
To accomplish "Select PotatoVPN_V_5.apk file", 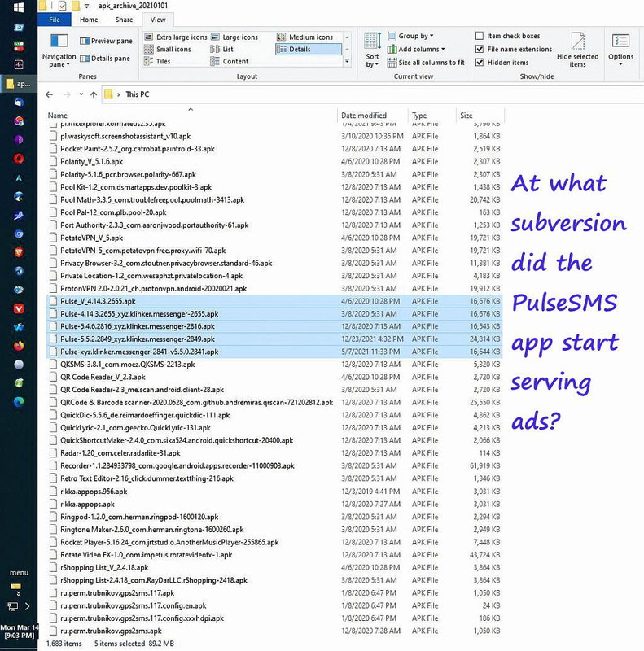I will 274,238.
